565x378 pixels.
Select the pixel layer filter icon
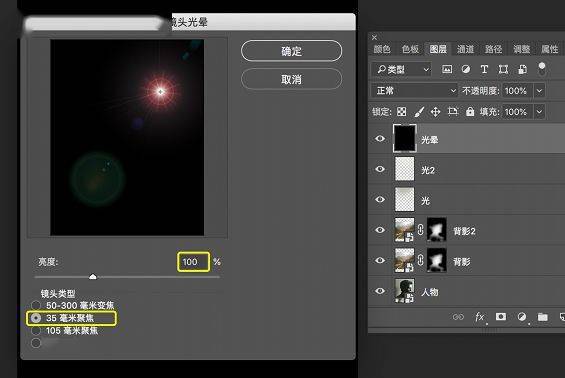[x=447, y=69]
